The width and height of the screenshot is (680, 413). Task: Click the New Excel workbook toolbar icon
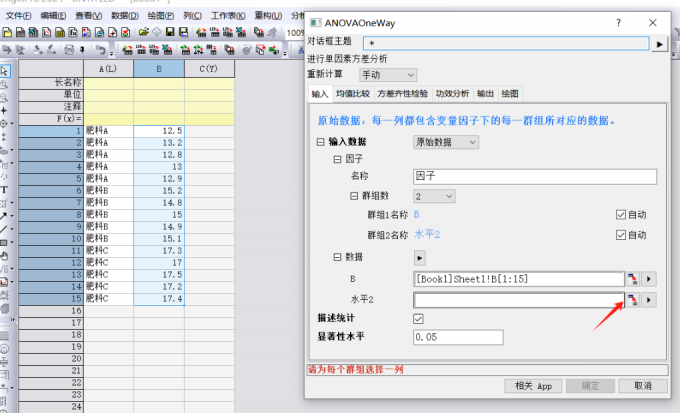[x=33, y=32]
